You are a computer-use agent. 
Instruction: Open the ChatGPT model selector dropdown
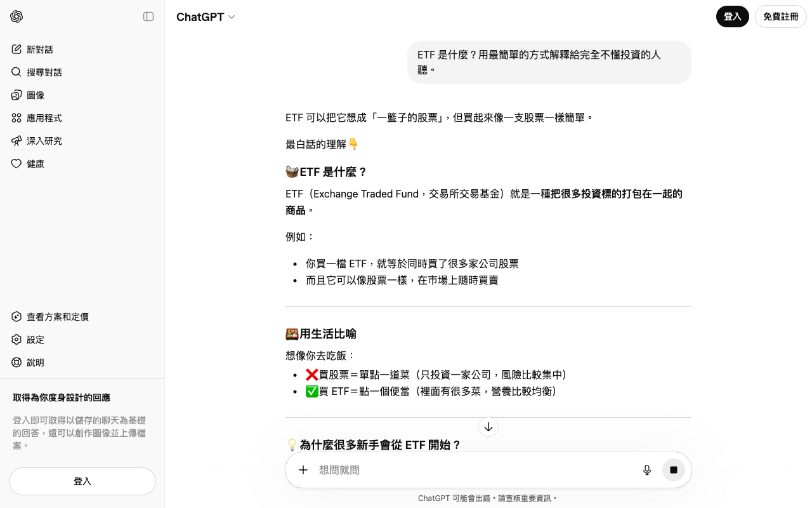(x=206, y=17)
